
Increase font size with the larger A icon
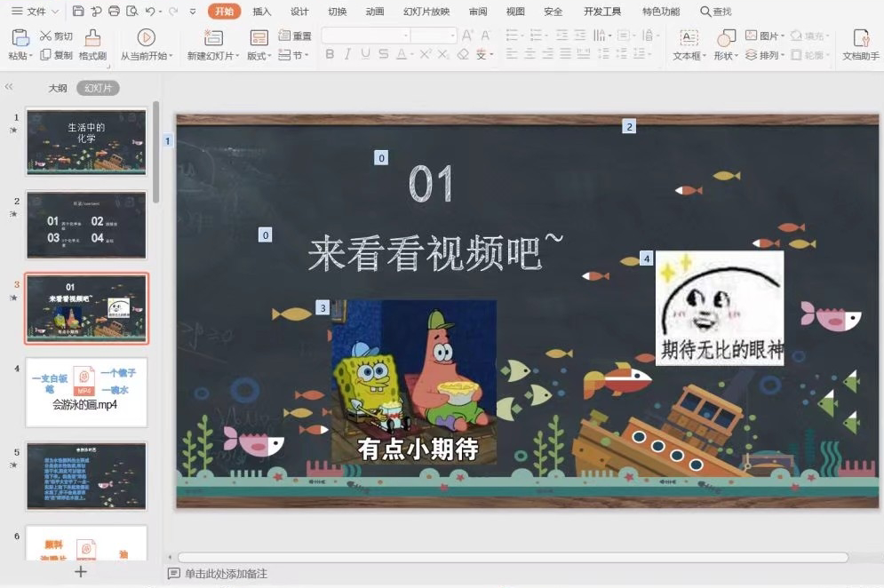point(467,36)
